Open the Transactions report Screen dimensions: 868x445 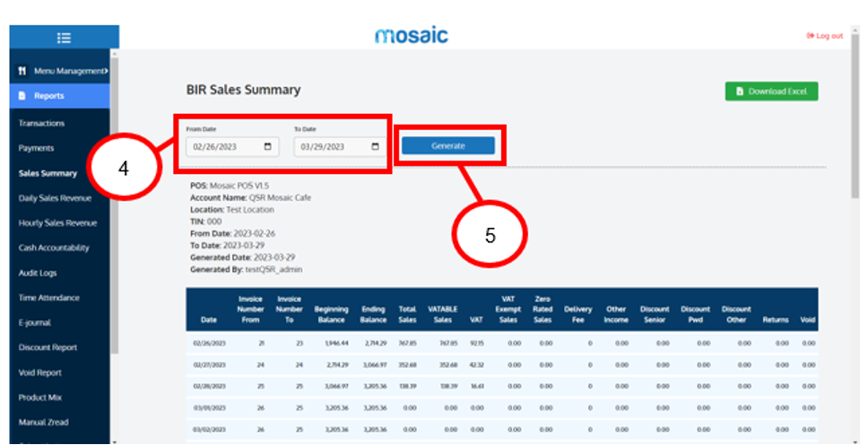41,123
